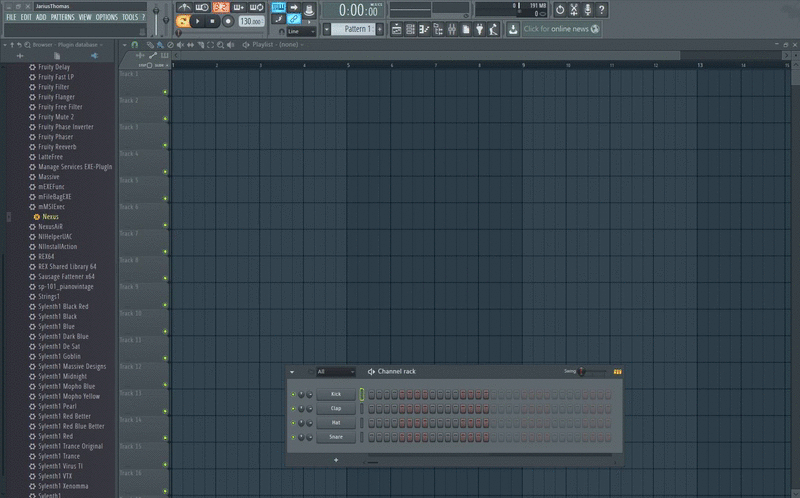Open the channel rack 'All' filter dropdown
Screen dimensions: 800x498
tap(336, 371)
